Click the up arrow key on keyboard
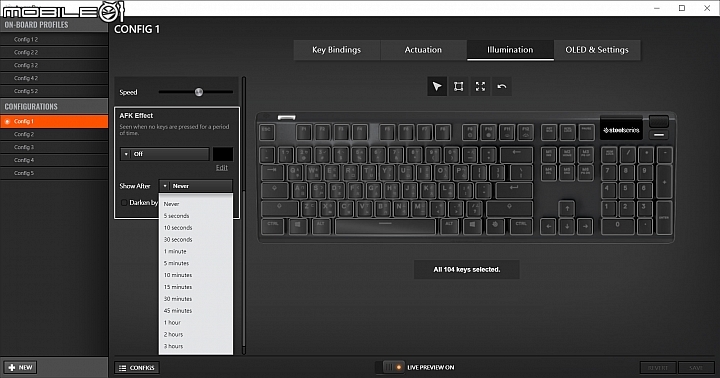The height and width of the screenshot is (378, 720). click(567, 208)
